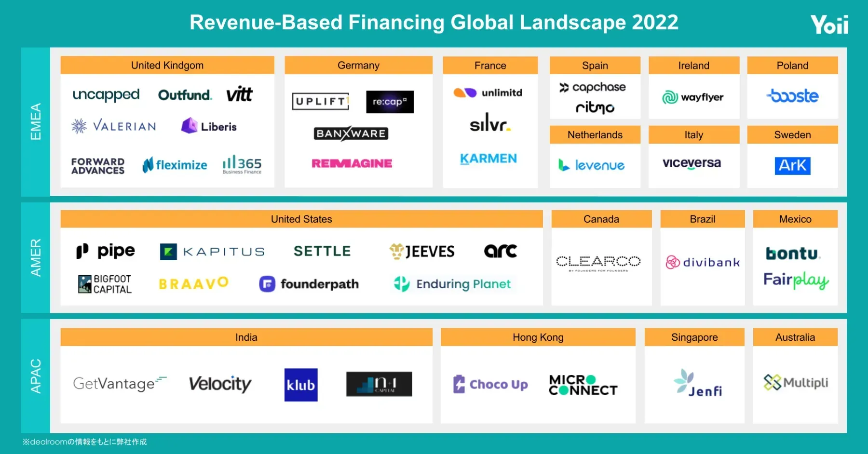Click the Revenue-Based Financing title

tap(434, 22)
